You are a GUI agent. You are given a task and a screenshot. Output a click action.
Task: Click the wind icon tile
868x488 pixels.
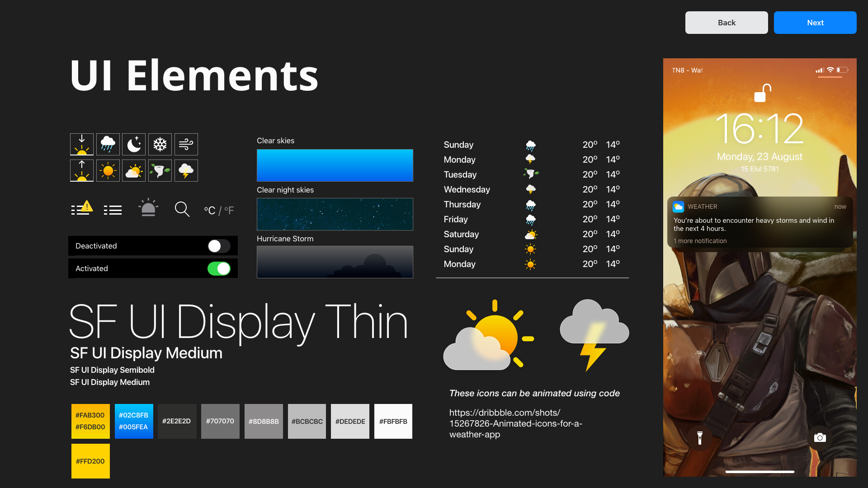(x=186, y=145)
